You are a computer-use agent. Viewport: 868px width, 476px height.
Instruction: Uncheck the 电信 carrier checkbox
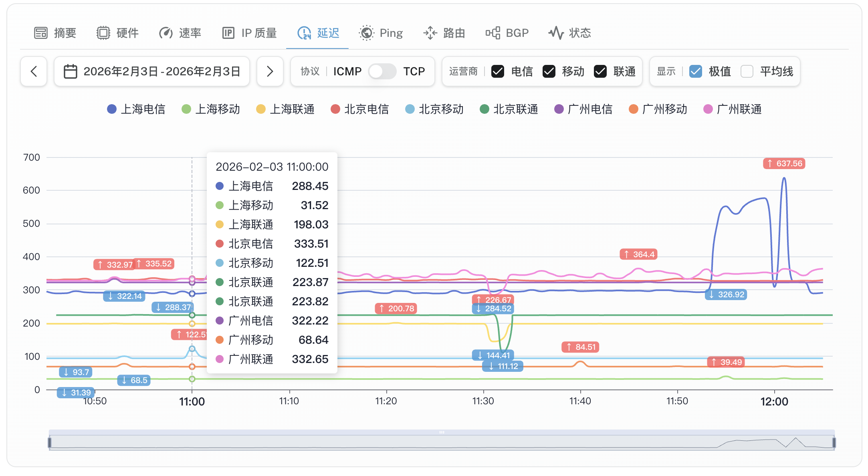(x=498, y=72)
